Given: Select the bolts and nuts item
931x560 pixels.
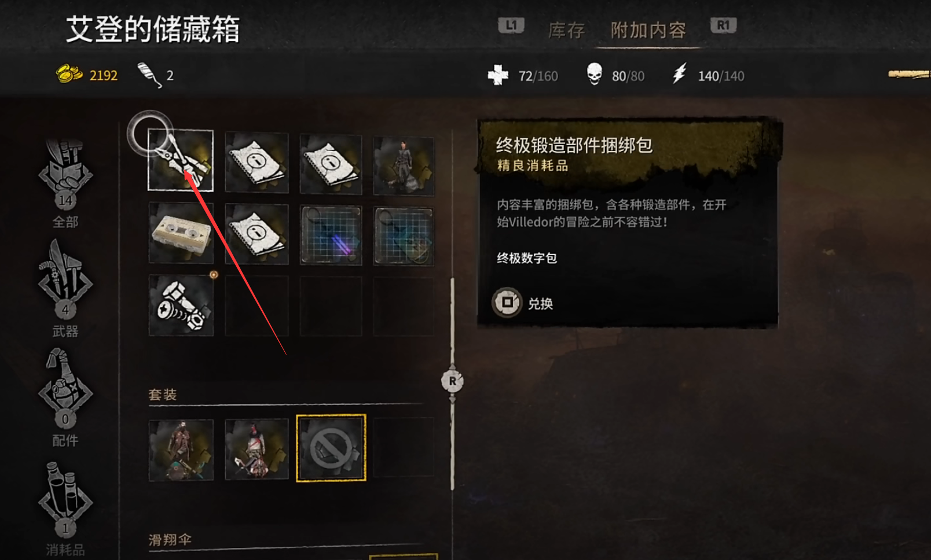Looking at the screenshot, I should point(181,305).
